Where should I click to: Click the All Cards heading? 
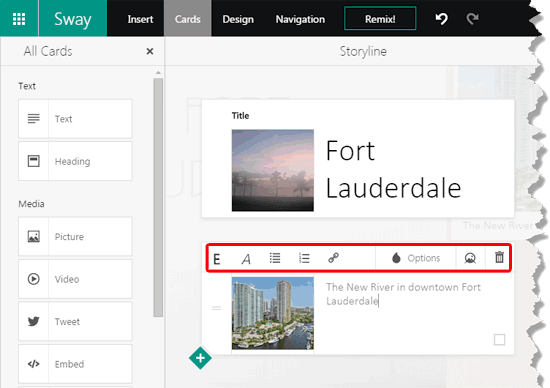click(x=48, y=51)
